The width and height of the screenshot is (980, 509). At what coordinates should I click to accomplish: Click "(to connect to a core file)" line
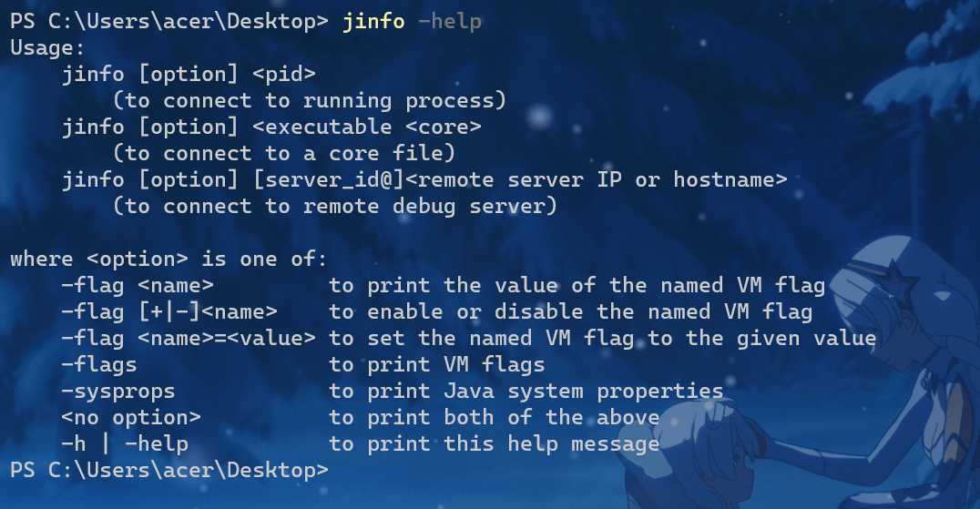pos(283,154)
